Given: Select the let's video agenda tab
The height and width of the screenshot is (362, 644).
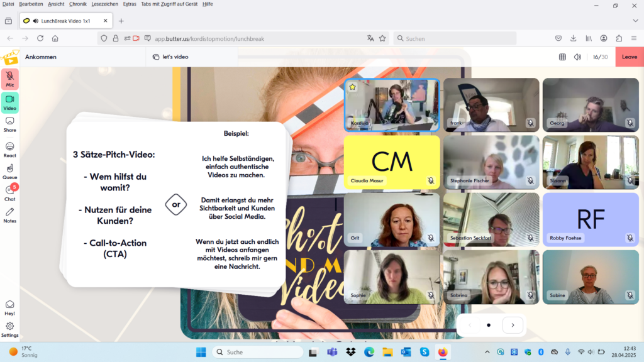Looking at the screenshot, I should pos(171,57).
